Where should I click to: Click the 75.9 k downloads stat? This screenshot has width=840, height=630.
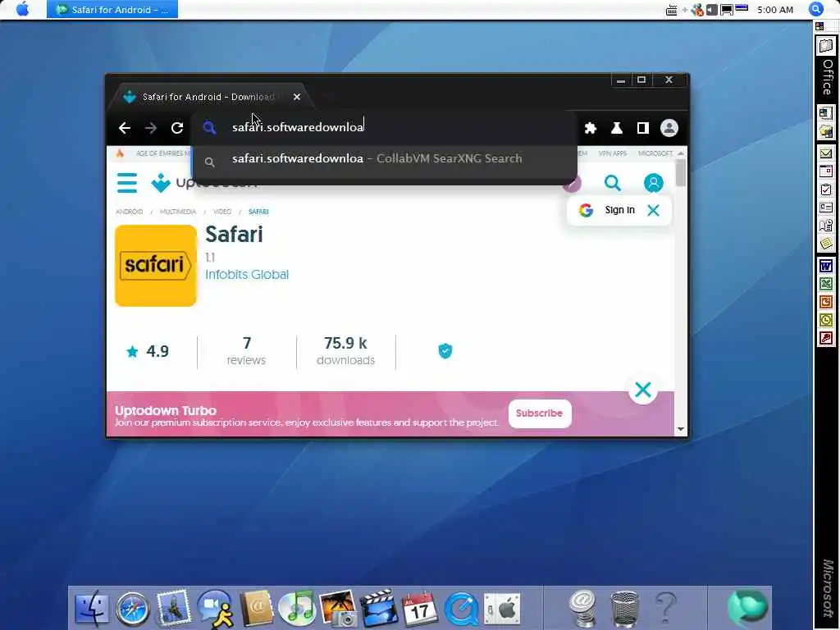tap(345, 351)
